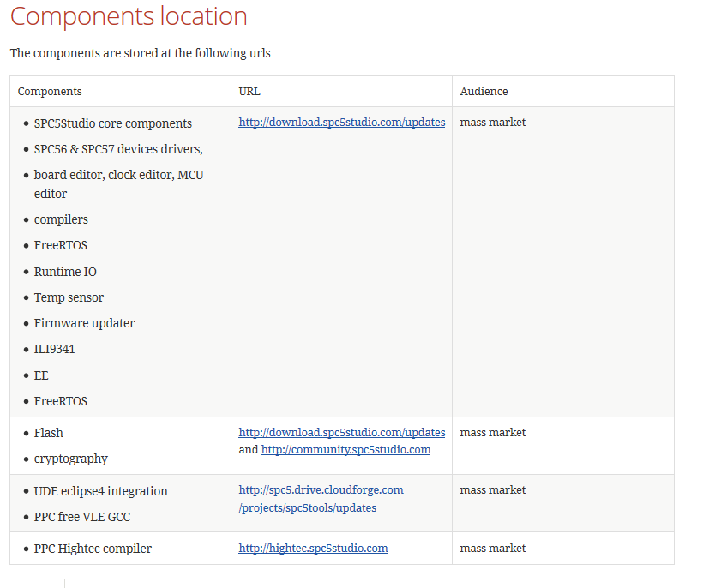This screenshot has height=588, width=715.
Task: Click the 'FreeRTOS' item just below compilers
Action: pyautogui.click(x=60, y=245)
